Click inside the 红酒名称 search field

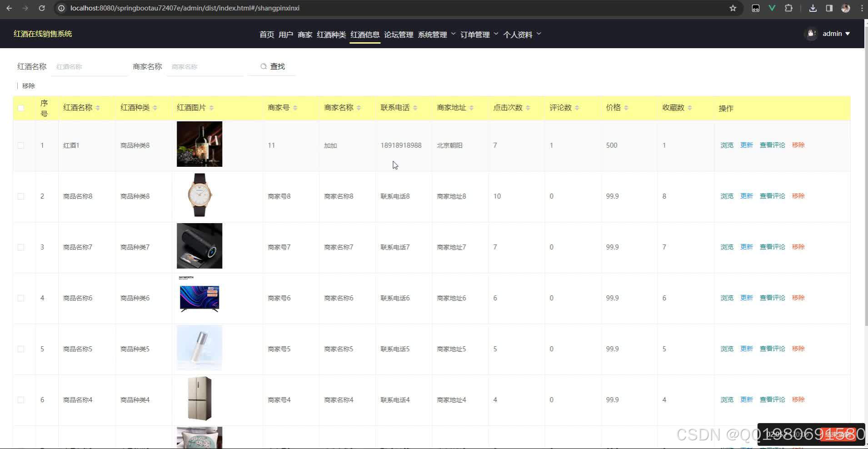(x=90, y=67)
